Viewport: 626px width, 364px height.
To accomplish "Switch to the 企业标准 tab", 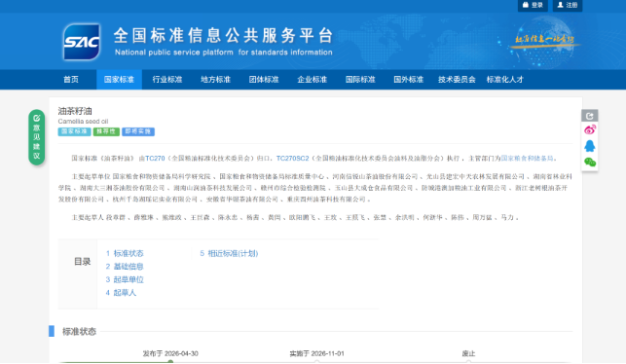I will [313, 80].
